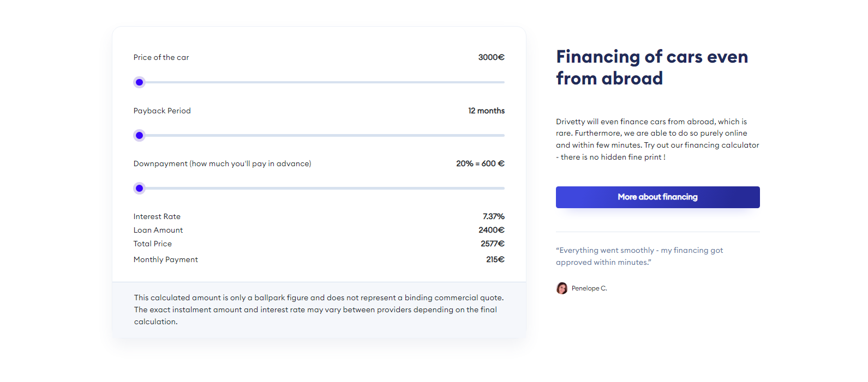
Task: Click the Total Price label
Action: [153, 244]
